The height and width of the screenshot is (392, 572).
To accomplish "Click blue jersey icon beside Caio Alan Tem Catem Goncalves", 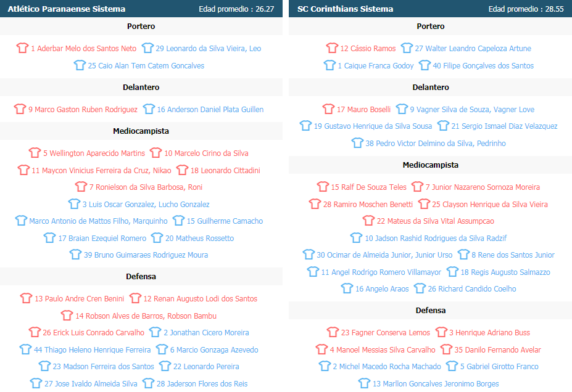I will pos(80,65).
